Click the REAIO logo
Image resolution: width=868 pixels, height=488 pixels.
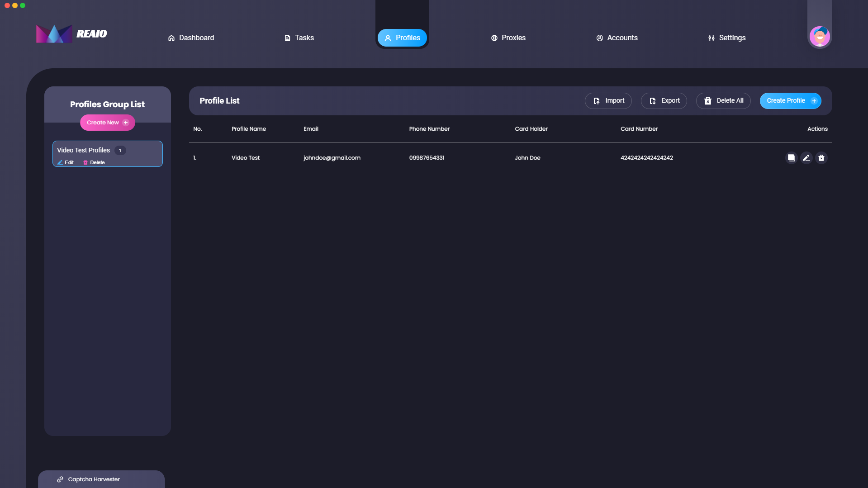pyautogui.click(x=71, y=34)
